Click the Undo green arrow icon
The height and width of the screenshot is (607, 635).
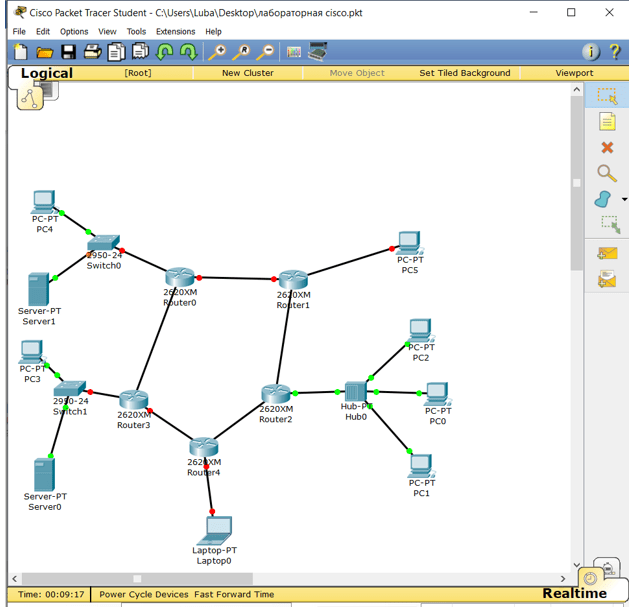point(164,52)
